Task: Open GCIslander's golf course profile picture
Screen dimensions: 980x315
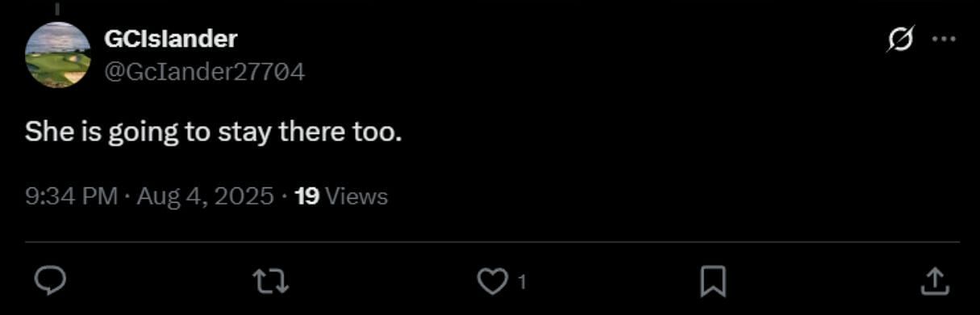Action: coord(57,55)
